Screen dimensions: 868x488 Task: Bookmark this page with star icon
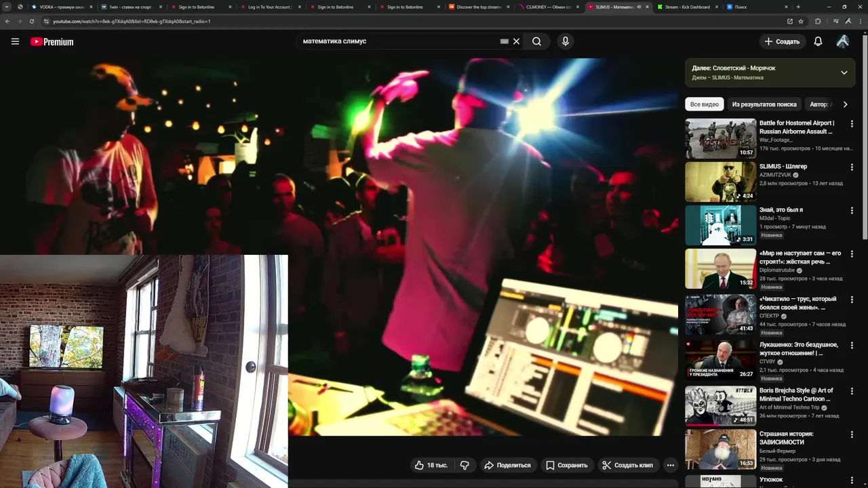pyautogui.click(x=801, y=21)
